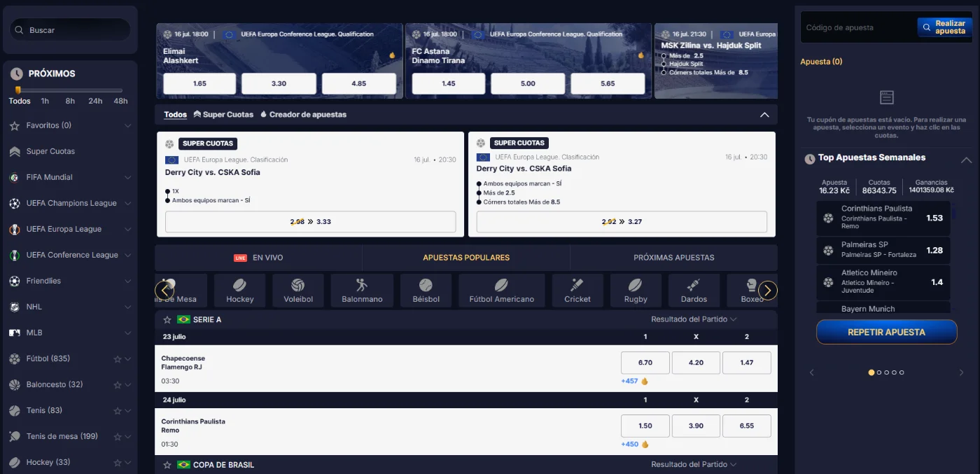Image resolution: width=980 pixels, height=474 pixels.
Task: Select the Fútbol Americano sport icon
Action: 501,291
